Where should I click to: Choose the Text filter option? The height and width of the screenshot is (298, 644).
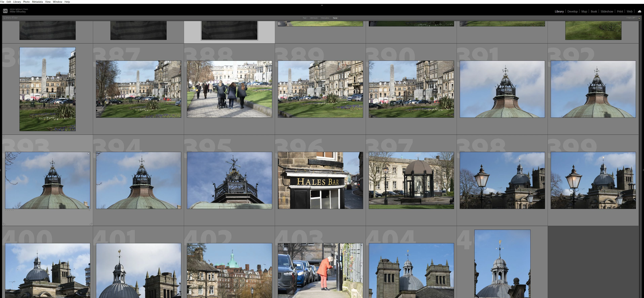304,18
